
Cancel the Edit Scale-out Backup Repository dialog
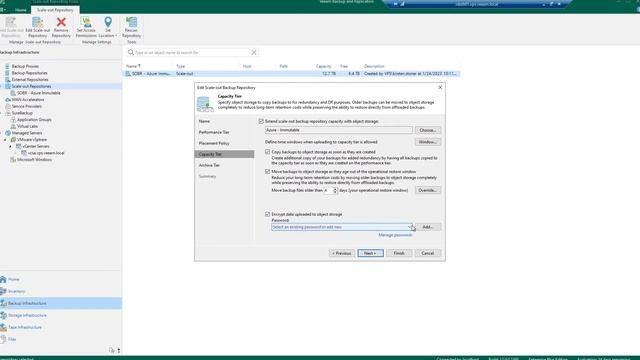tap(428, 253)
